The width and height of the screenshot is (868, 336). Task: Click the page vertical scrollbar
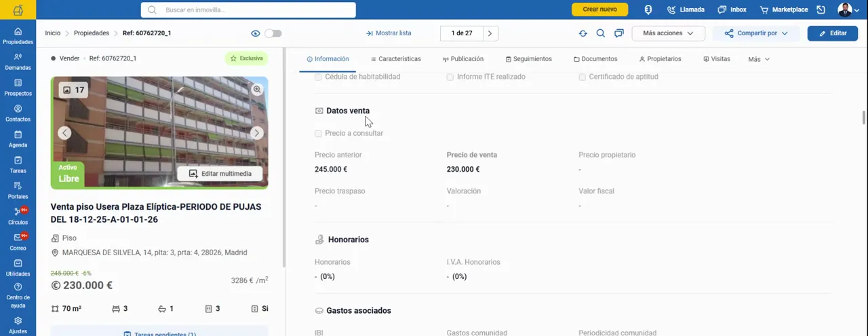pos(864,117)
